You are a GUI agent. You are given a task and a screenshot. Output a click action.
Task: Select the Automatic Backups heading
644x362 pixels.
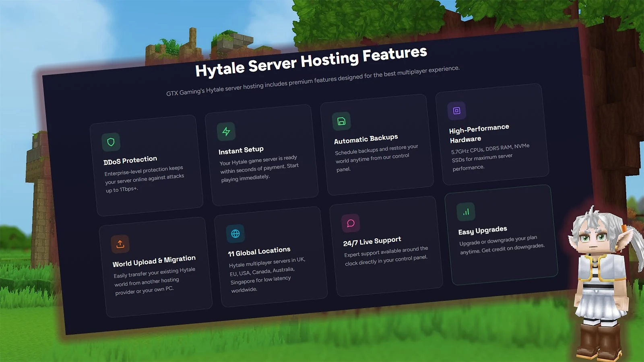tap(366, 139)
